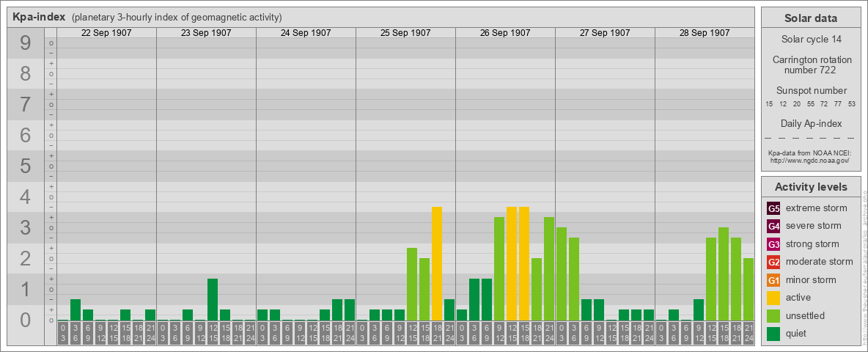The width and height of the screenshot is (868, 352).
Task: Click the tallest bar on 23 Sep 1907
Action: point(213,299)
